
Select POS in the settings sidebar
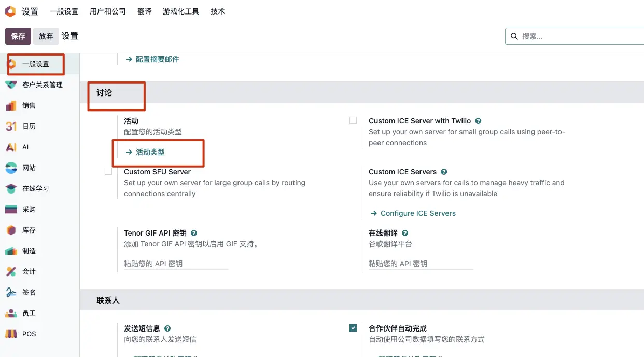29,334
